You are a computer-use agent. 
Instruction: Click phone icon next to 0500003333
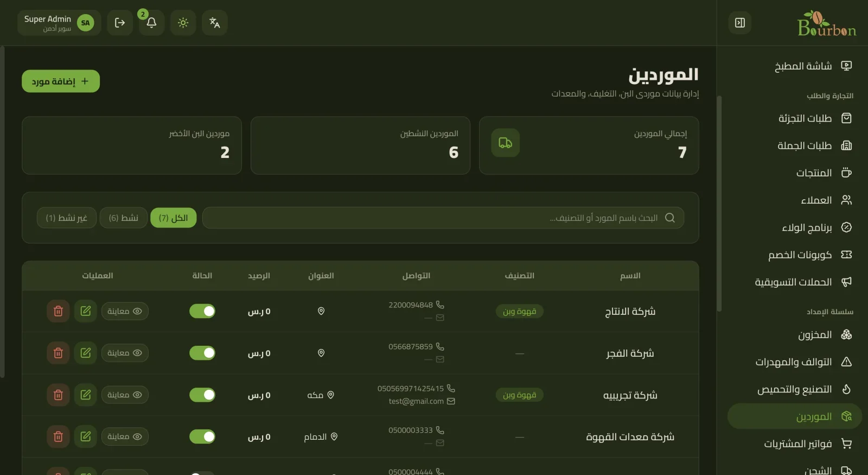[x=440, y=430]
